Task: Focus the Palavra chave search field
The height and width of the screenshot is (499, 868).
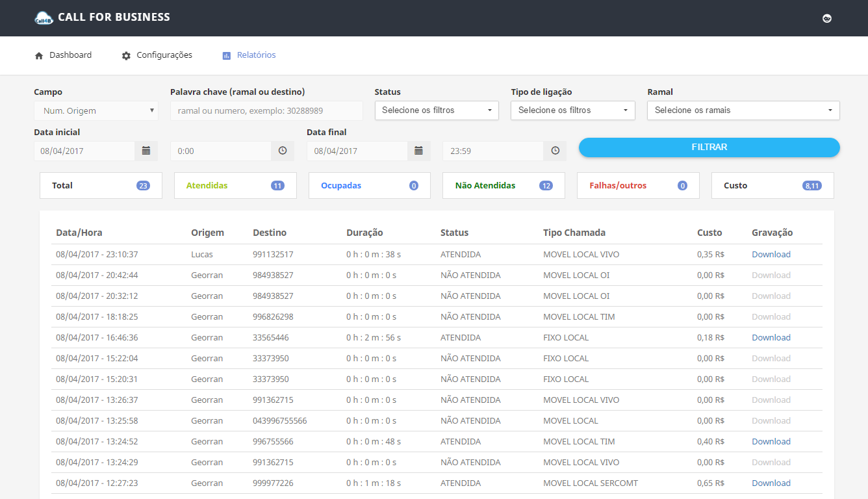Action: pos(266,110)
